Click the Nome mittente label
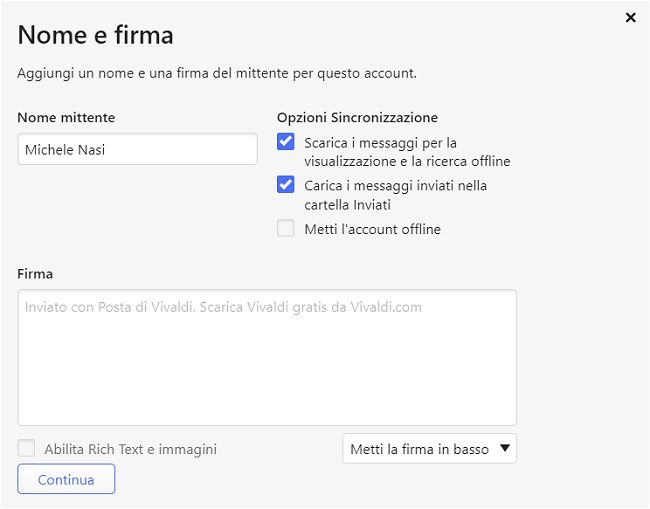 tap(66, 118)
